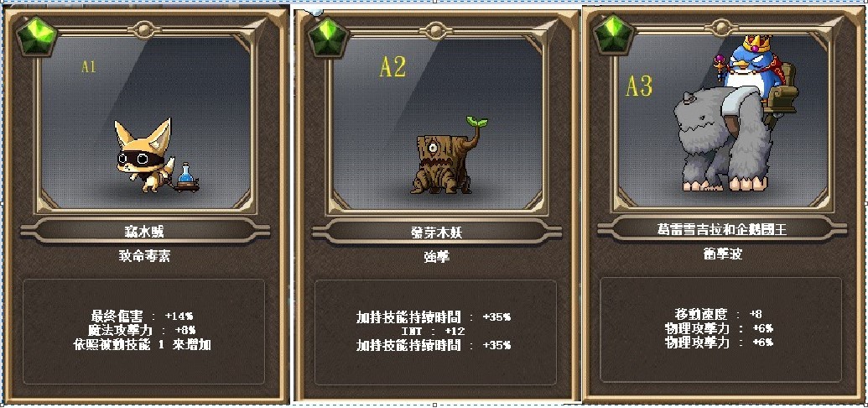The image size is (868, 408).
Task: Click the blue potion flask behind the fox
Action: 187,177
